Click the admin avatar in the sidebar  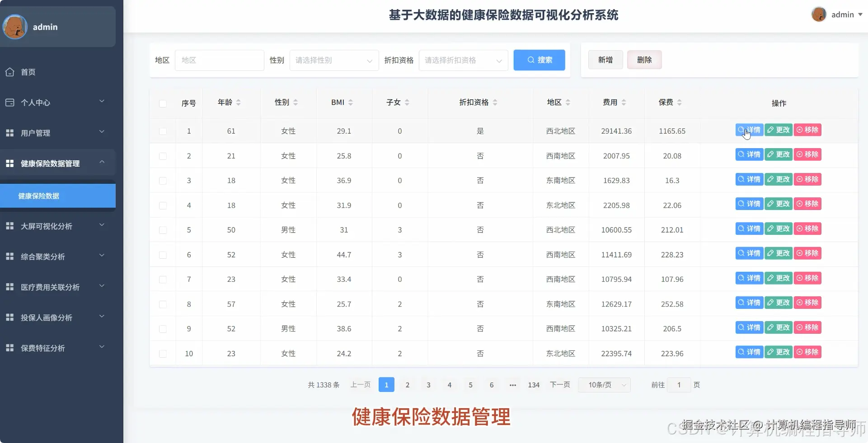click(15, 27)
